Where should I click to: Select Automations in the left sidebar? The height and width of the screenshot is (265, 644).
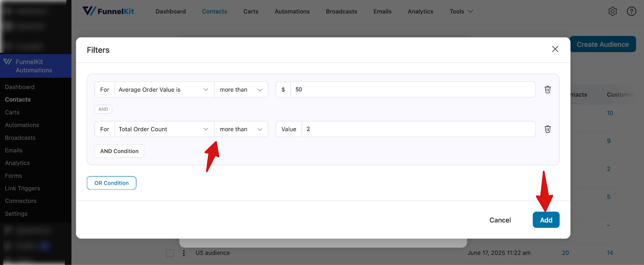(x=22, y=125)
